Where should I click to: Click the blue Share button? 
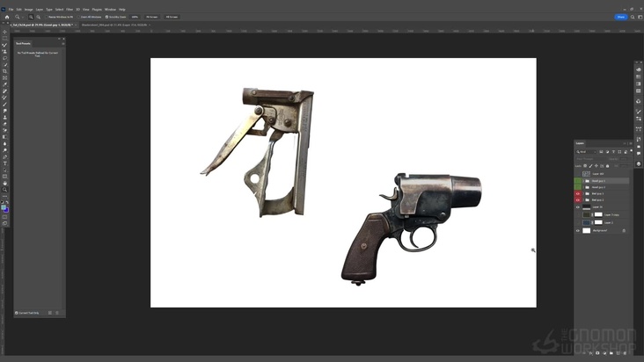[620, 17]
